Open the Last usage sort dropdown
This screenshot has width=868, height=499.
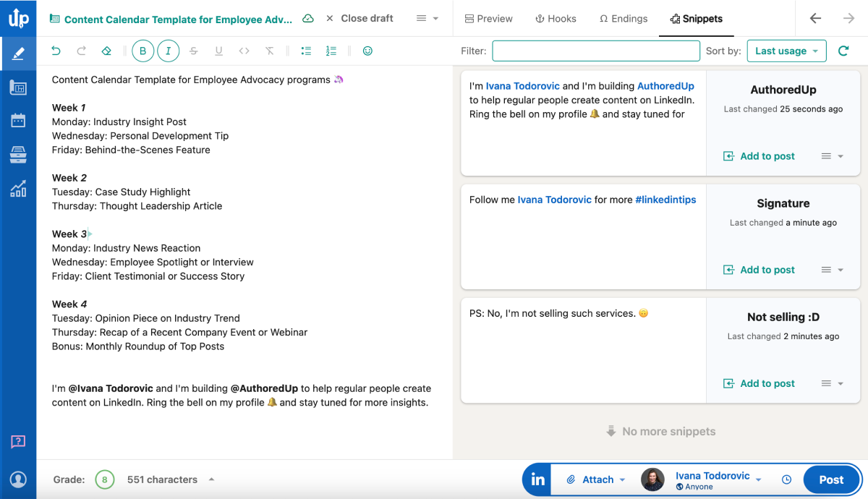pyautogui.click(x=786, y=51)
